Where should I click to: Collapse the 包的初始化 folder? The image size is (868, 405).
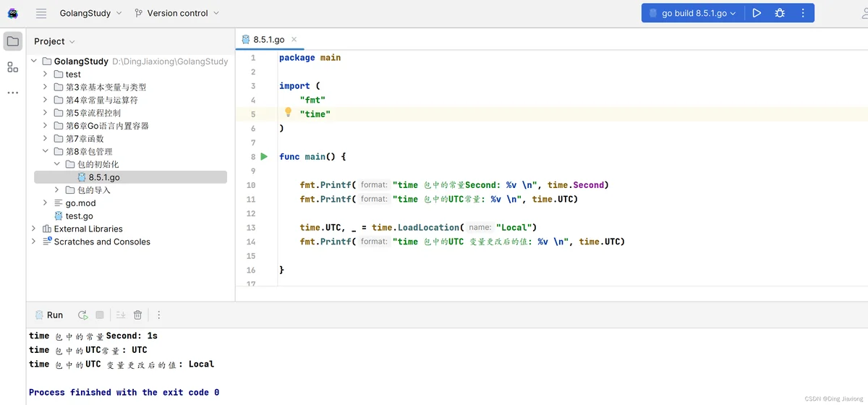(x=57, y=164)
